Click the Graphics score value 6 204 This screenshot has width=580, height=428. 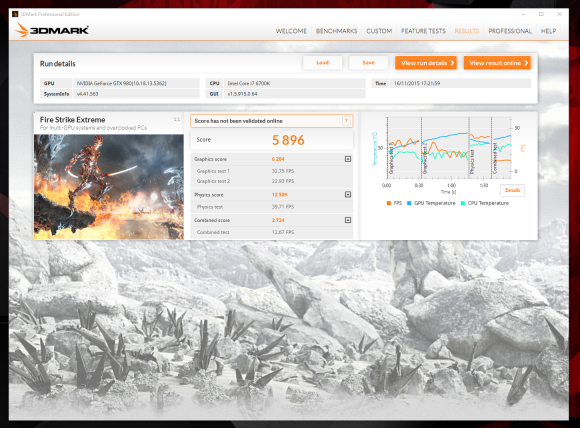278,159
